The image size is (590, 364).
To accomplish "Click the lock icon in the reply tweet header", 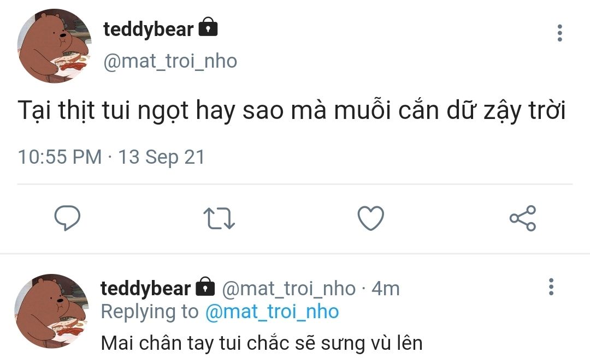I will [x=205, y=286].
